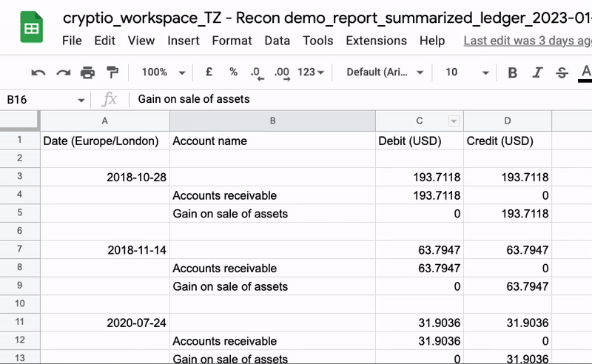The width and height of the screenshot is (592, 364).
Task: Open the Tools menu
Action: tap(318, 41)
